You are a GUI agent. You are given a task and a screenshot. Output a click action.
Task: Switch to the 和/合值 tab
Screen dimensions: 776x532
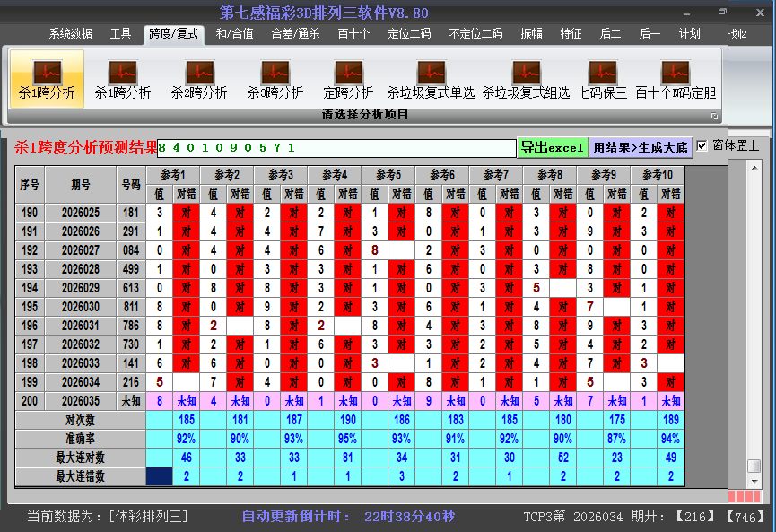point(234,34)
